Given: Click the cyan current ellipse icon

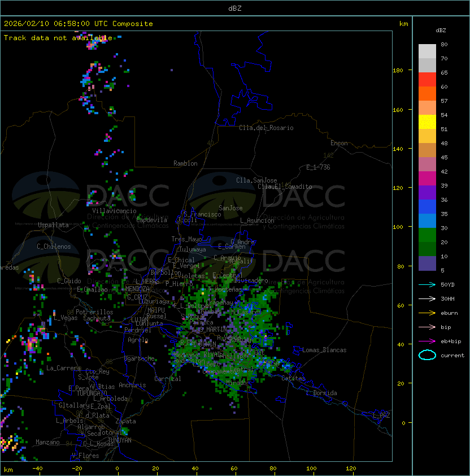Looking at the screenshot, I should click(427, 355).
